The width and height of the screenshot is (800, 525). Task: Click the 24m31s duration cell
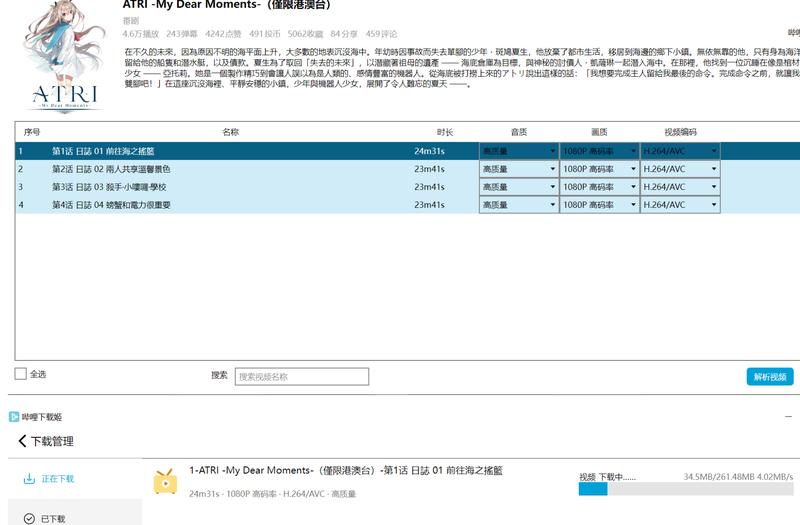point(429,151)
